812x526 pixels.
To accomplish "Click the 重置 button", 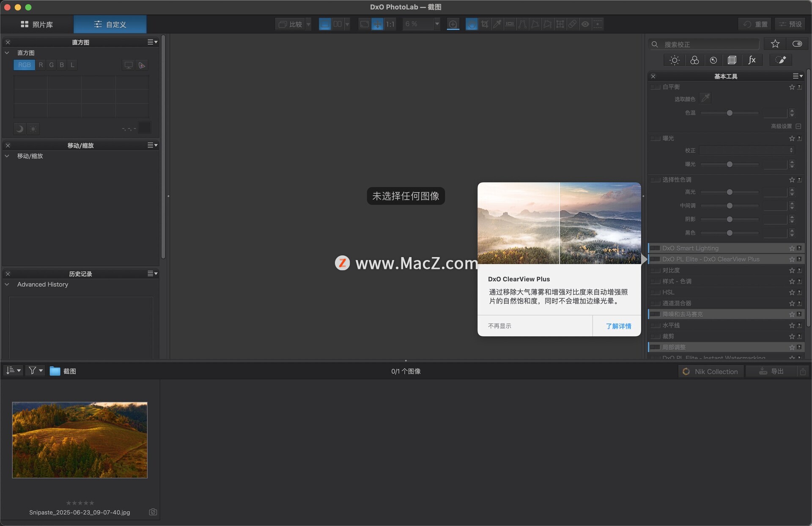I will coord(755,24).
